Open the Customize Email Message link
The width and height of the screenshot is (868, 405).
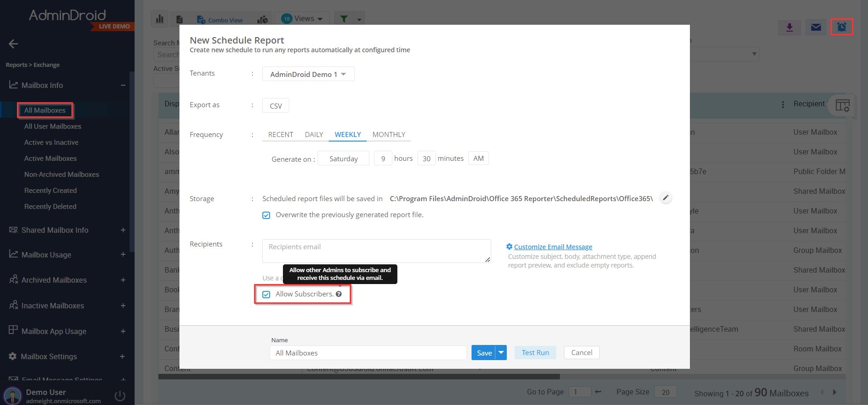[x=553, y=247]
